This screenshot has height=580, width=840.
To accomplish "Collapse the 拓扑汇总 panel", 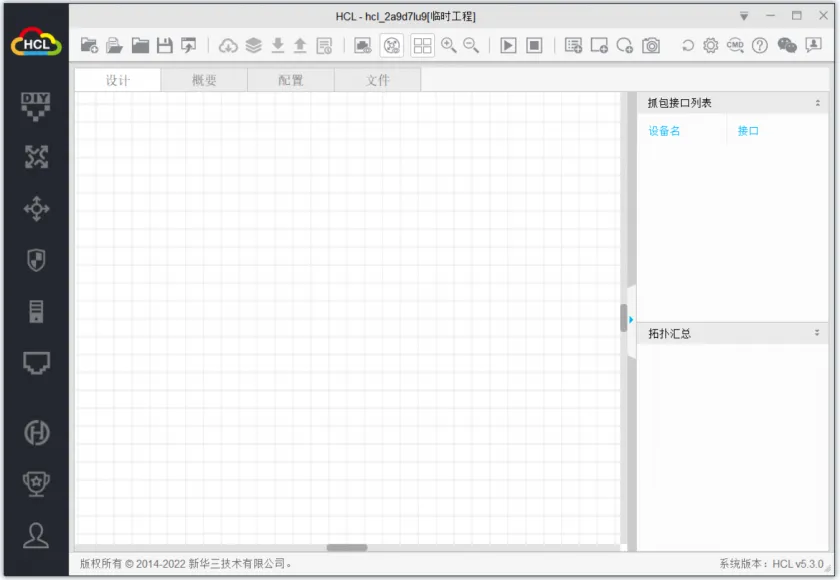I will coord(817,333).
